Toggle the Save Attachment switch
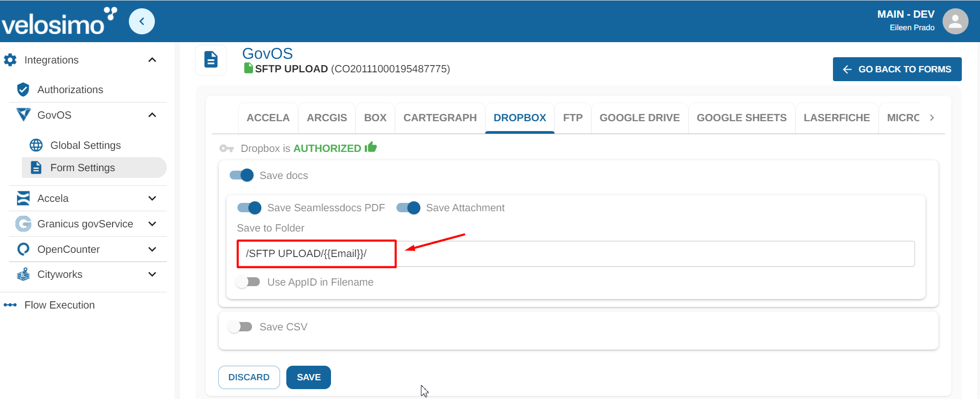 tap(408, 208)
